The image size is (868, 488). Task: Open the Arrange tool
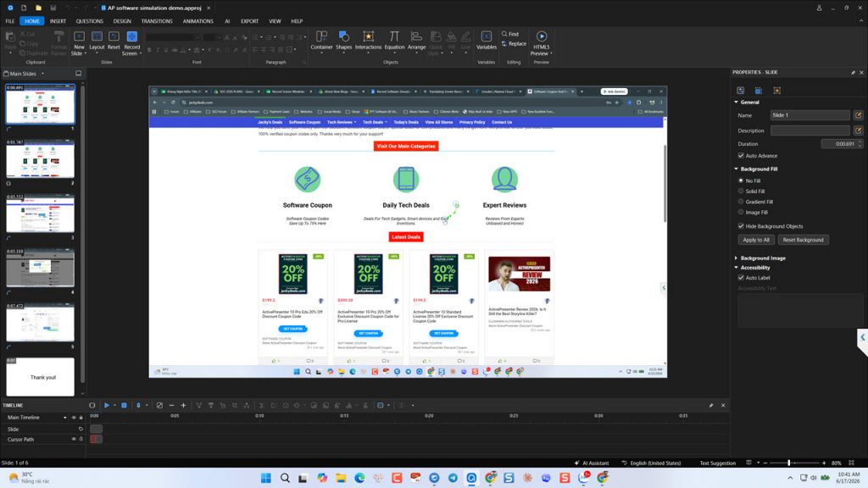416,41
